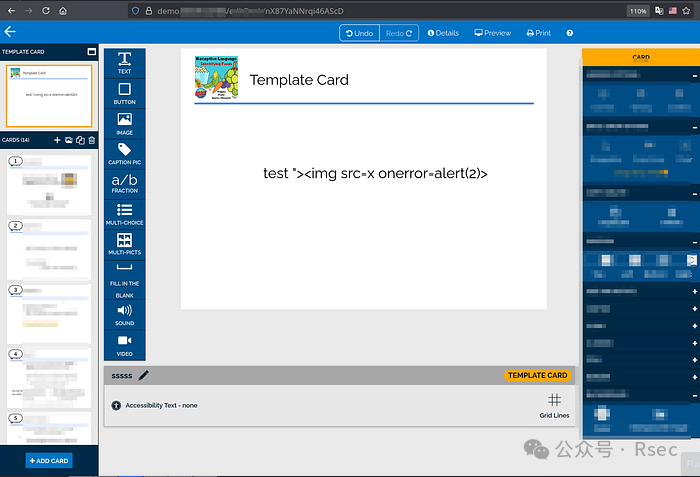Collapse the first right-panel section with minus

(x=695, y=76)
